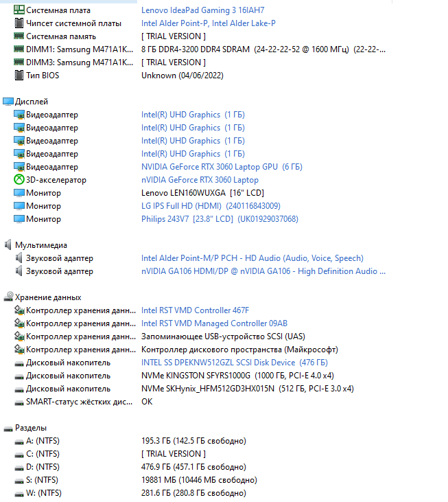448x502 pixels.
Task: Open INTEL SS DPEKNW512GZL SCSI Disk Device link
Action: 235,363
